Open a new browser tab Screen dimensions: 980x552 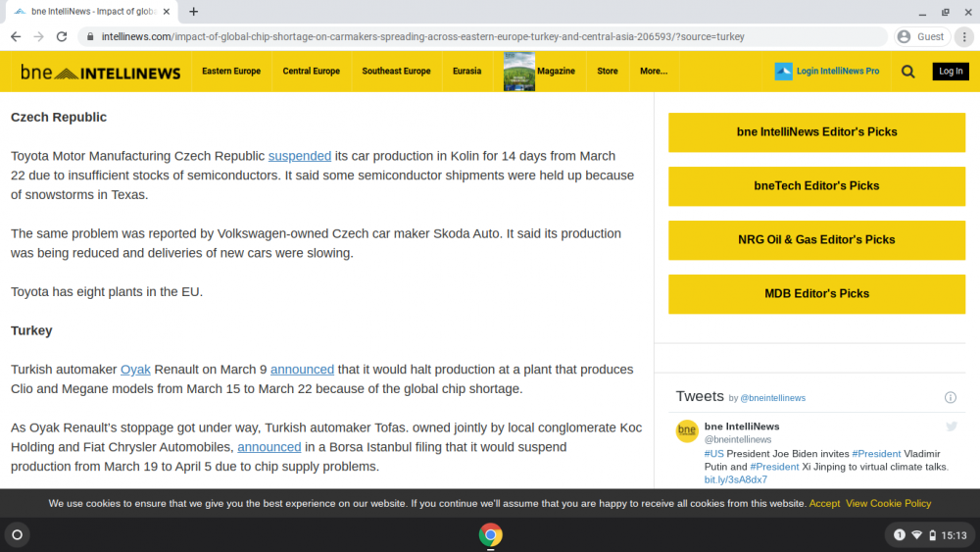pyautogui.click(x=194, y=11)
